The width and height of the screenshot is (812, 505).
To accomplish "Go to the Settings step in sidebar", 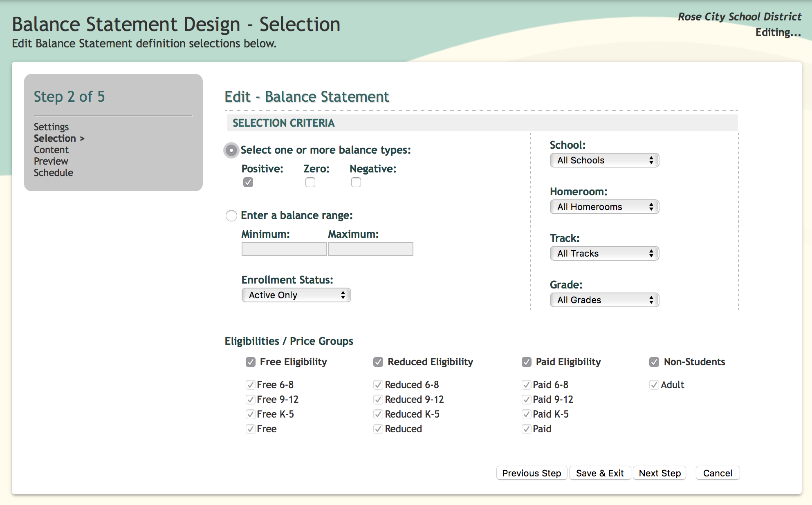I will [51, 127].
